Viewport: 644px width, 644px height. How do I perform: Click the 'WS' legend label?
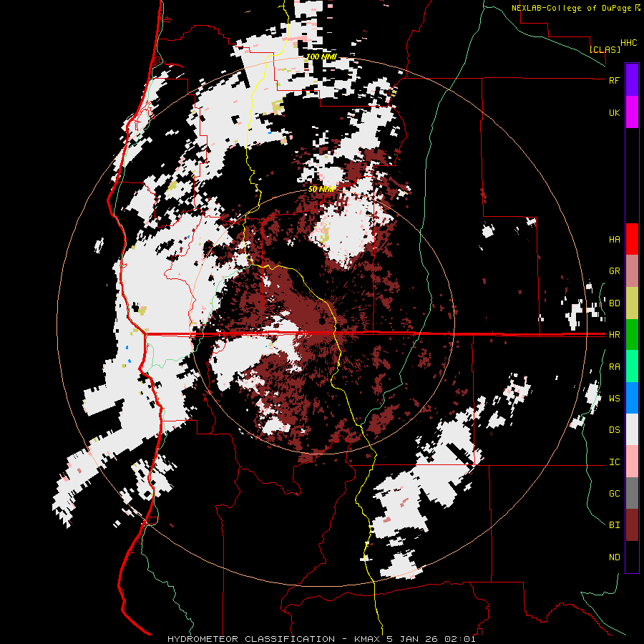pos(614,399)
